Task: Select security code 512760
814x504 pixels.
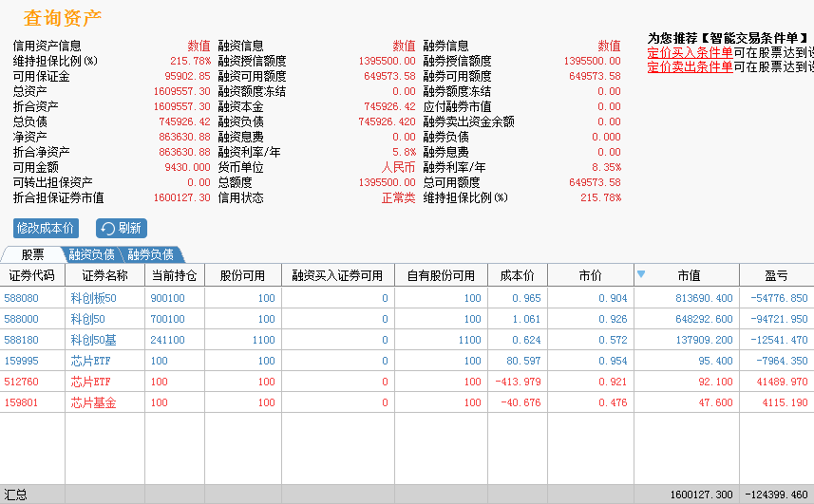Action: point(21,382)
